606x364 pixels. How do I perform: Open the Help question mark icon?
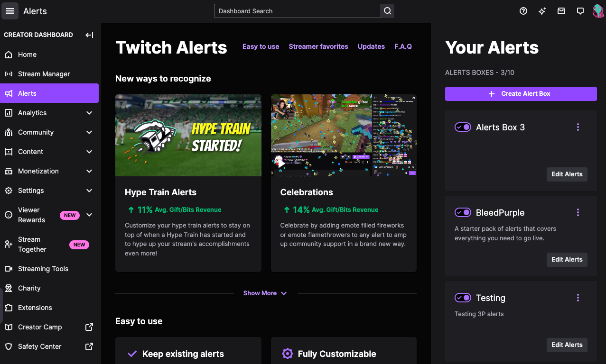click(x=523, y=11)
